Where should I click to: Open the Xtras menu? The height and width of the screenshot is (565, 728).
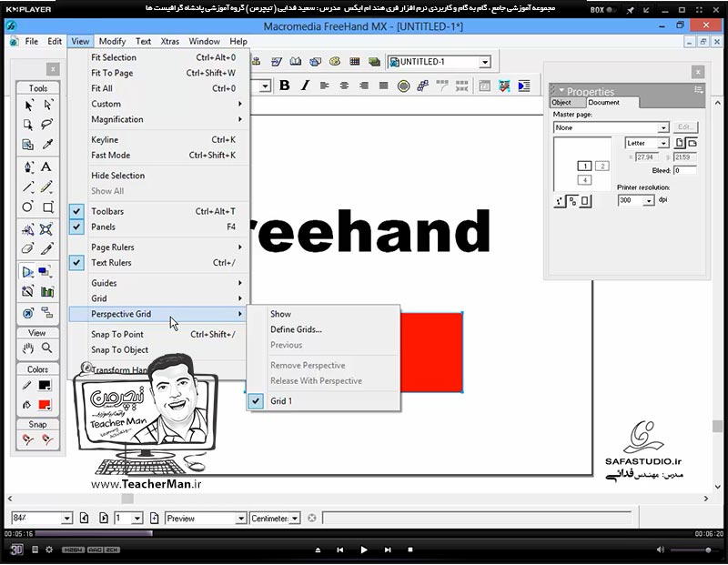pyautogui.click(x=170, y=41)
